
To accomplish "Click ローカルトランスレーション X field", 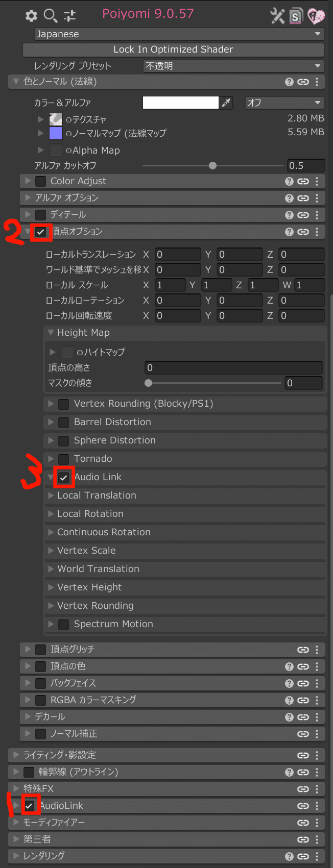I will click(178, 254).
